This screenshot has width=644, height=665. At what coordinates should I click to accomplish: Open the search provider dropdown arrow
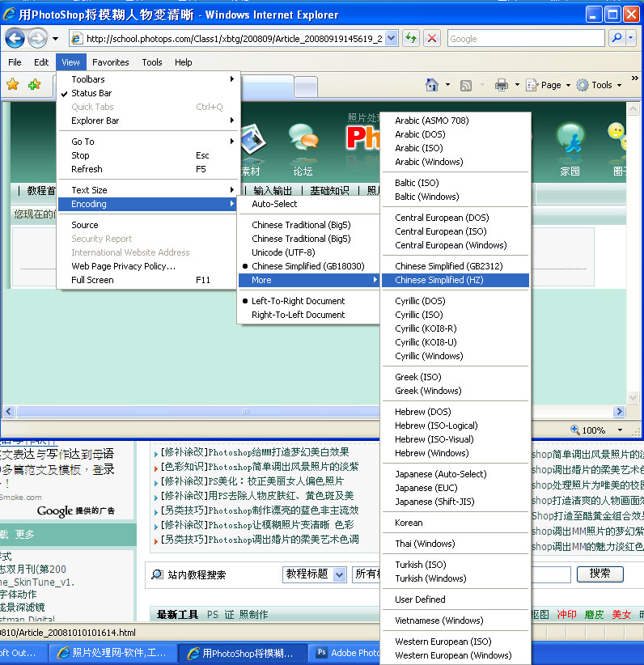click(x=631, y=38)
